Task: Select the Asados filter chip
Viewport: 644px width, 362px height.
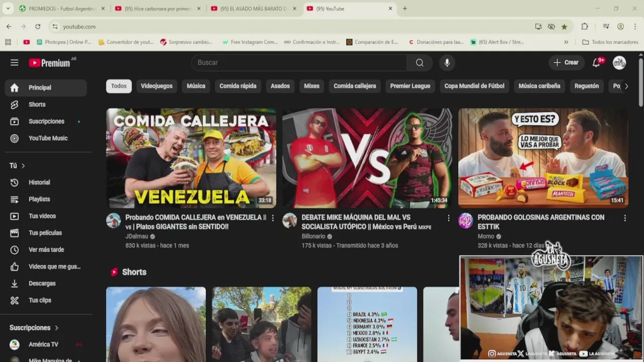Action: pyautogui.click(x=280, y=86)
